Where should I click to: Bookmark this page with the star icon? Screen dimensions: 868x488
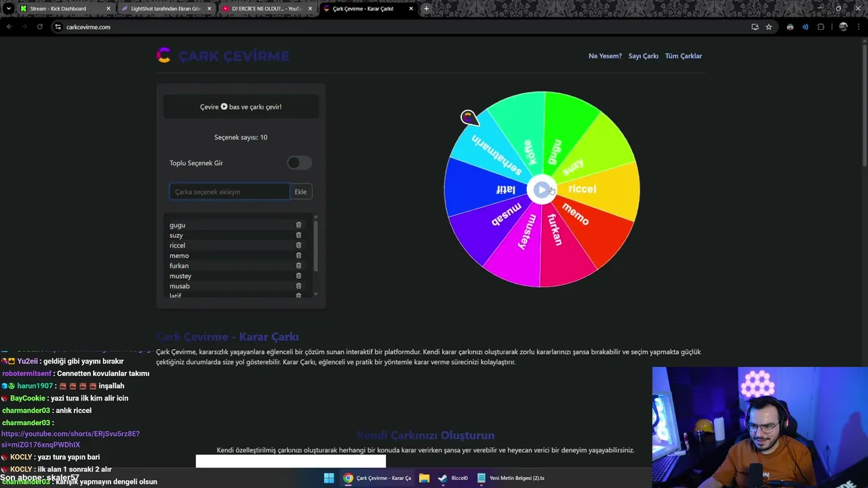[x=768, y=27]
